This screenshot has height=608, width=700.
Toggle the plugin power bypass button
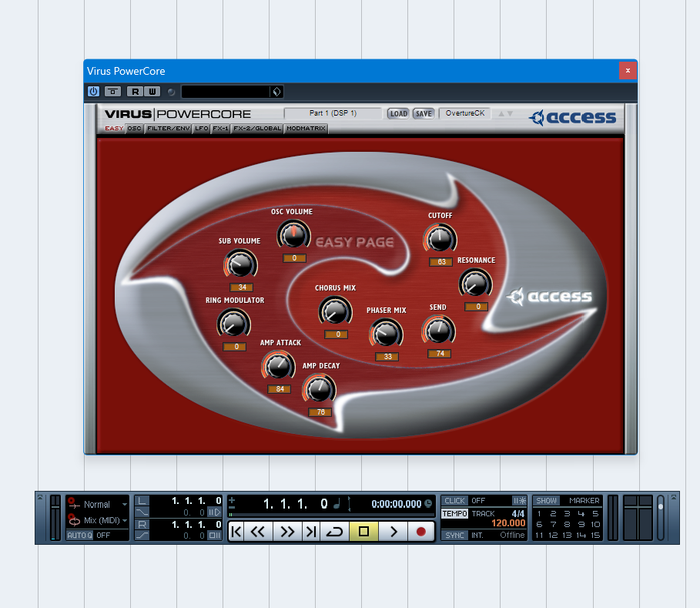point(93,92)
